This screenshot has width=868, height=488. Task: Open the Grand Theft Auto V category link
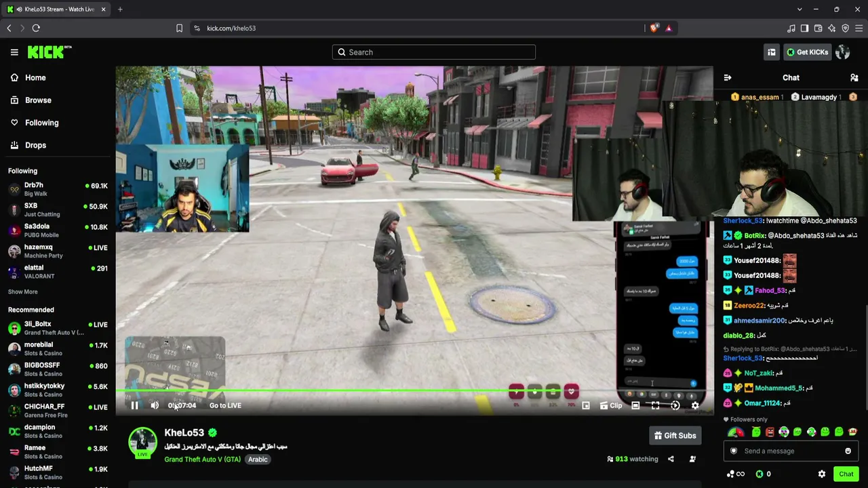(202, 460)
